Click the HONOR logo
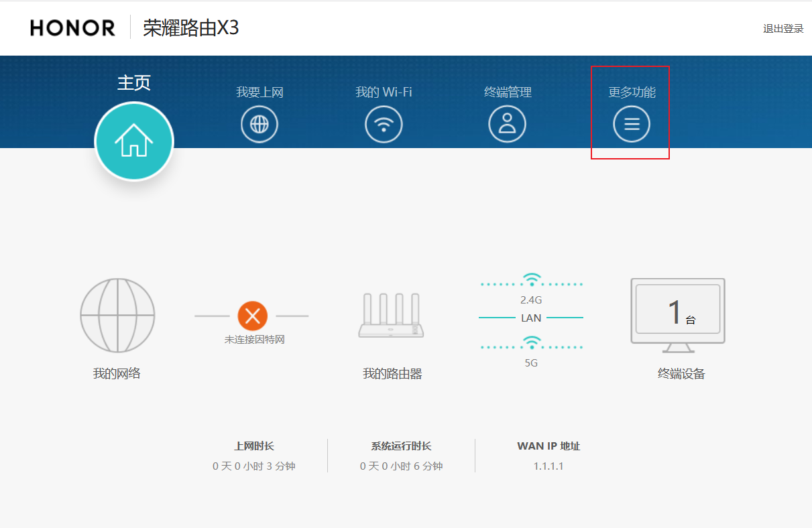Viewport: 812px width, 528px height. (73, 27)
